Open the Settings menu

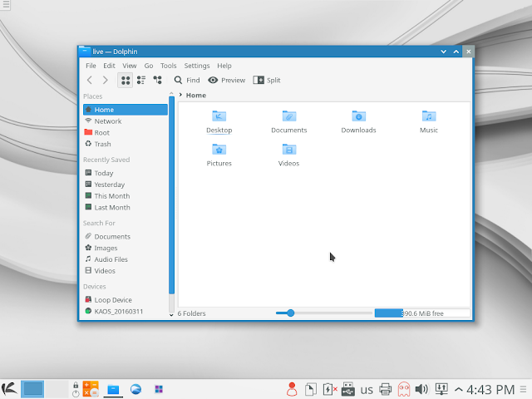pos(197,66)
